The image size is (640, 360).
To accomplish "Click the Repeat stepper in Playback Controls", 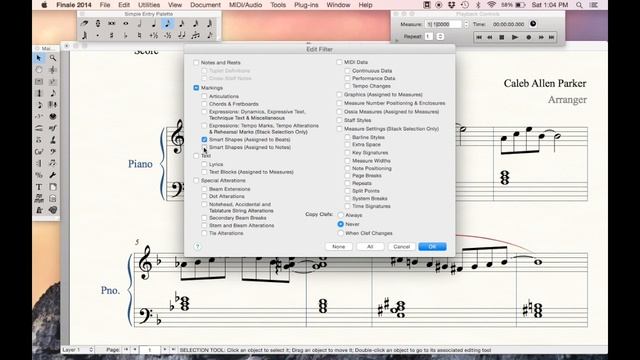I will (x=440, y=36).
